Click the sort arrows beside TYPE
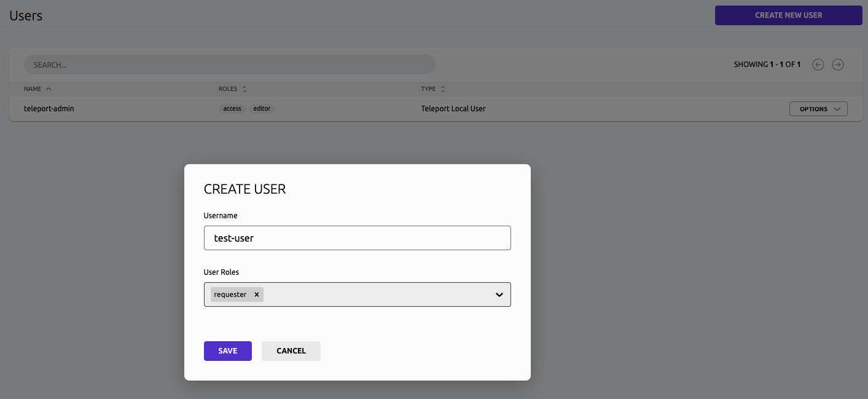Screen dimensions: 868x399 442,89
